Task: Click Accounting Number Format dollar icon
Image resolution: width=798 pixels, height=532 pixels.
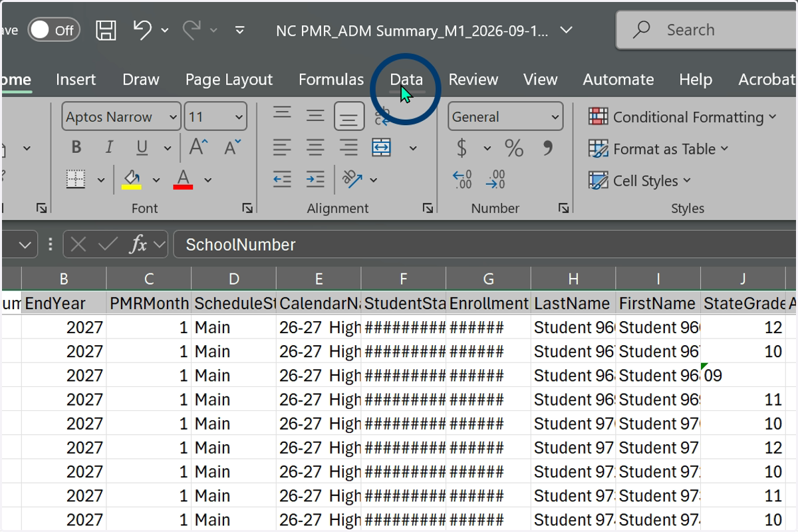Action: (x=462, y=148)
